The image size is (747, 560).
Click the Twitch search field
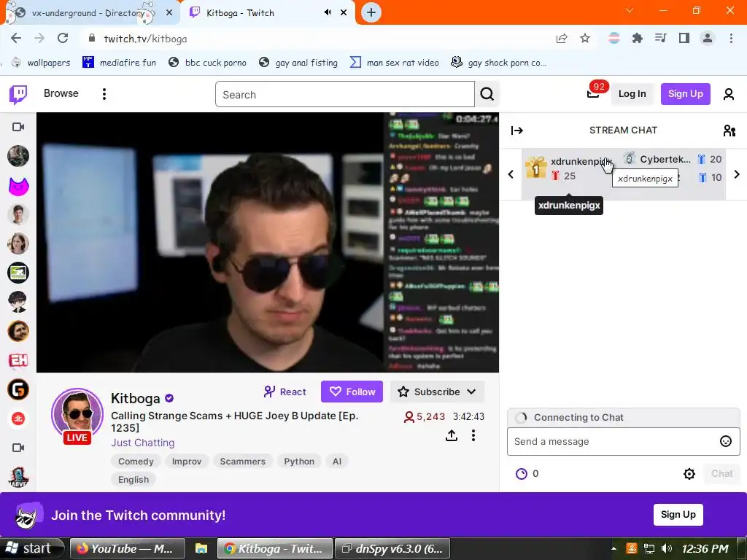point(345,94)
